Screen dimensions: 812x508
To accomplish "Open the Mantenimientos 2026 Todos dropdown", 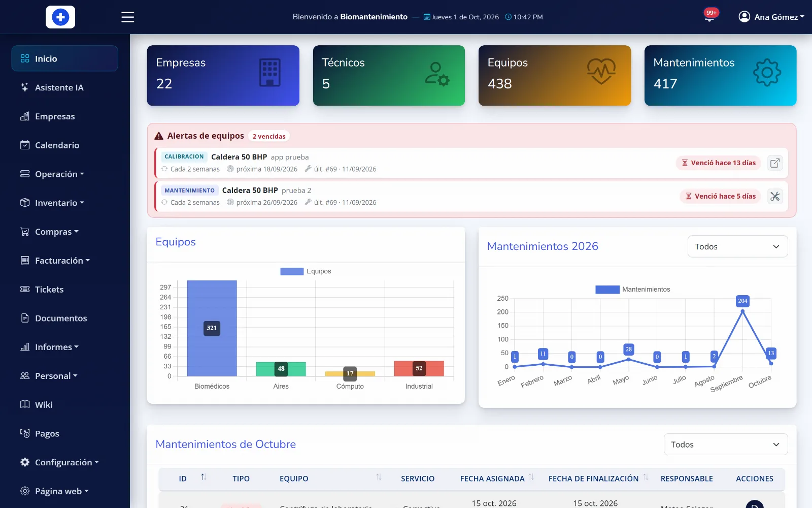I will coord(737,246).
